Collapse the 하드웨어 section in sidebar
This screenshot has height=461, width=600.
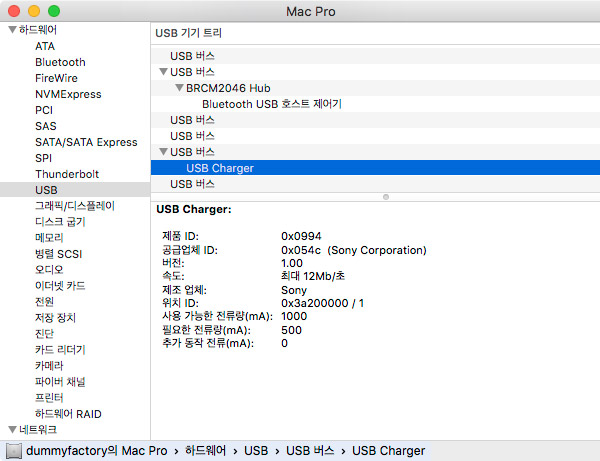coord(11,30)
